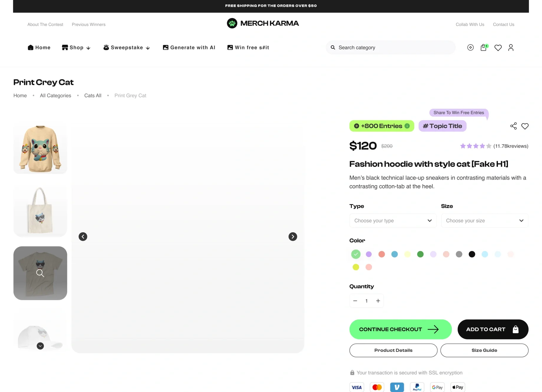Go to Cats All breadcrumb
The height and width of the screenshot is (392, 542).
click(93, 95)
